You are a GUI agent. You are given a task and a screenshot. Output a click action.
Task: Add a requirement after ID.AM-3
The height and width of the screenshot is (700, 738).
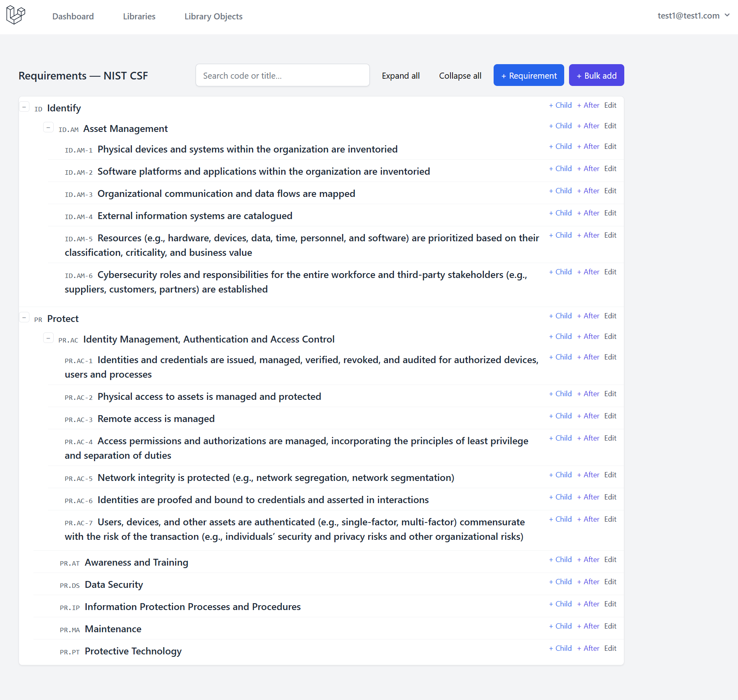coord(588,191)
